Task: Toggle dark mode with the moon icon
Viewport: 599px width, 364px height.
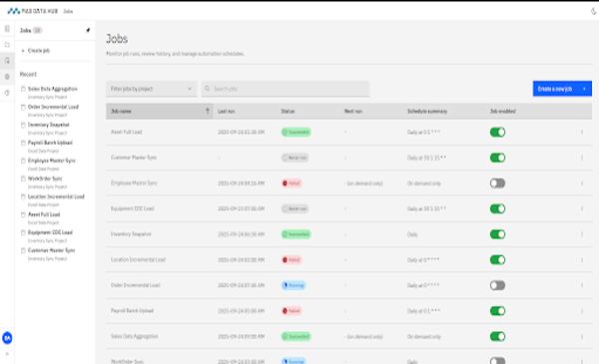Action: coord(593,11)
